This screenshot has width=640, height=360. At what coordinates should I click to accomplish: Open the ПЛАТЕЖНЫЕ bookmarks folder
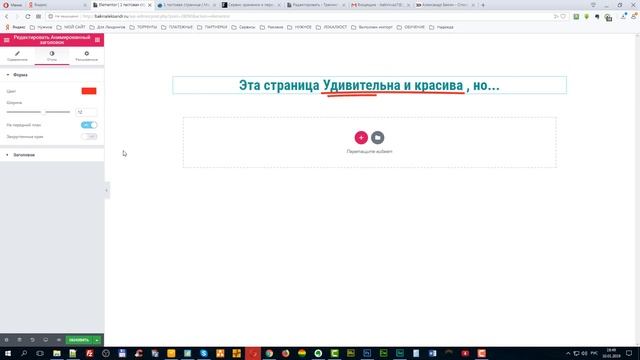pyautogui.click(x=177, y=27)
